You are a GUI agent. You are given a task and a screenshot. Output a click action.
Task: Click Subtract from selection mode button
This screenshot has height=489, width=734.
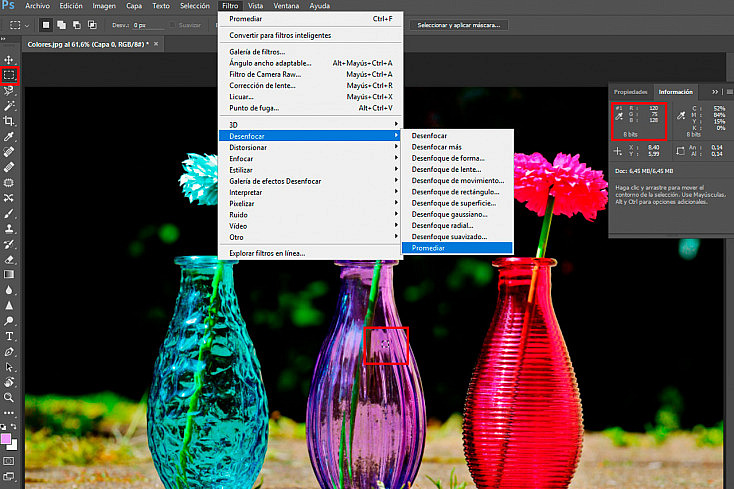[x=77, y=25]
